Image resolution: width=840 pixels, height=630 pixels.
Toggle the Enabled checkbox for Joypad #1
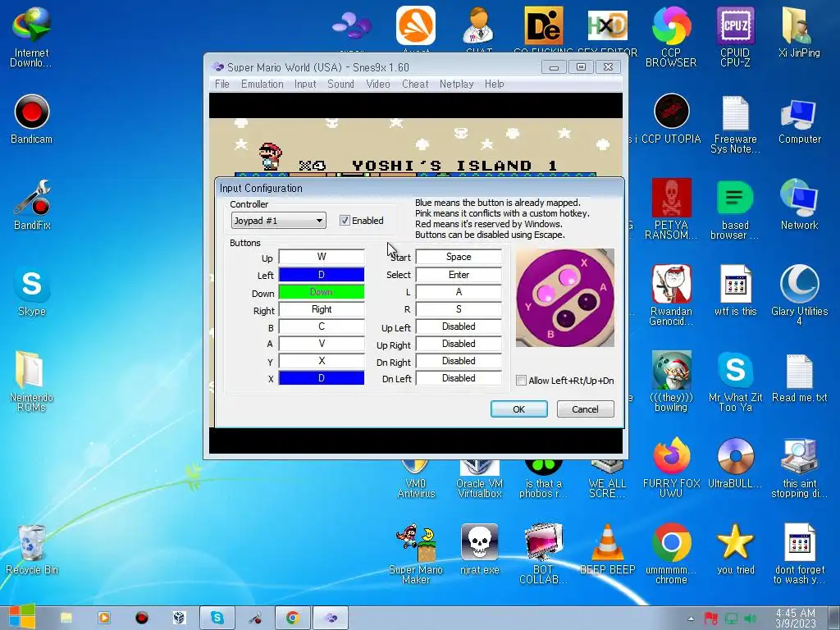[x=345, y=220]
